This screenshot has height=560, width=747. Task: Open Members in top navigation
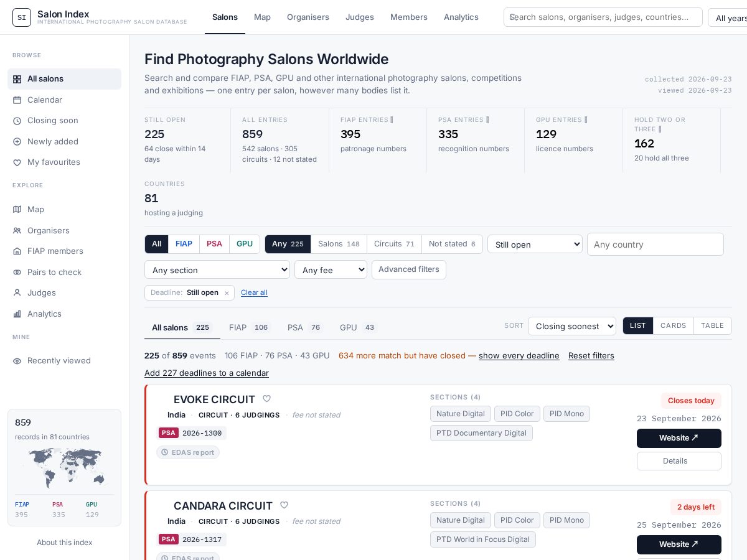[409, 17]
